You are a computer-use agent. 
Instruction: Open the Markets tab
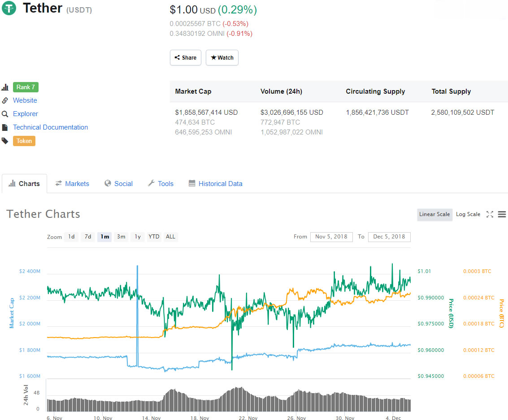[x=72, y=184]
